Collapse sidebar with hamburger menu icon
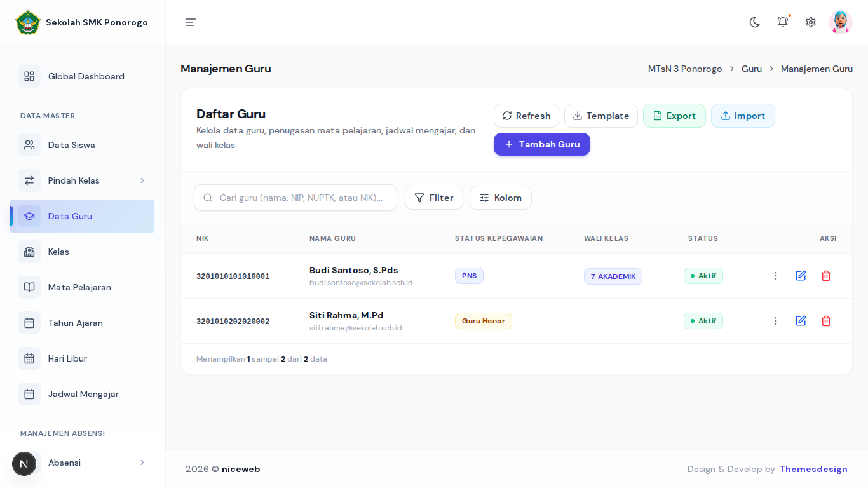The width and height of the screenshot is (868, 488). [191, 22]
